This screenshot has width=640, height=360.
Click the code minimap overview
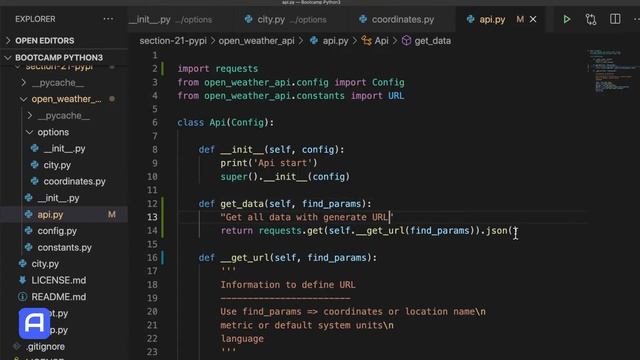pyautogui.click(x=611, y=71)
